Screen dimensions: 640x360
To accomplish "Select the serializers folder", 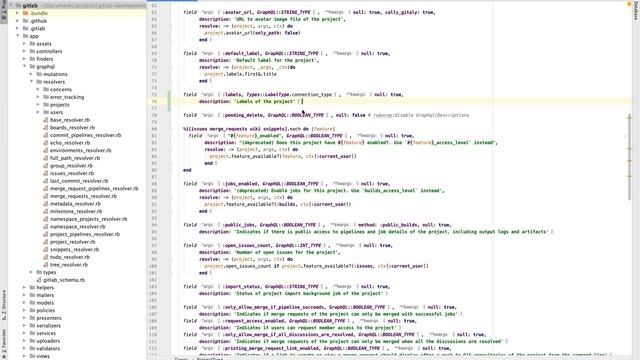I will 49,326.
